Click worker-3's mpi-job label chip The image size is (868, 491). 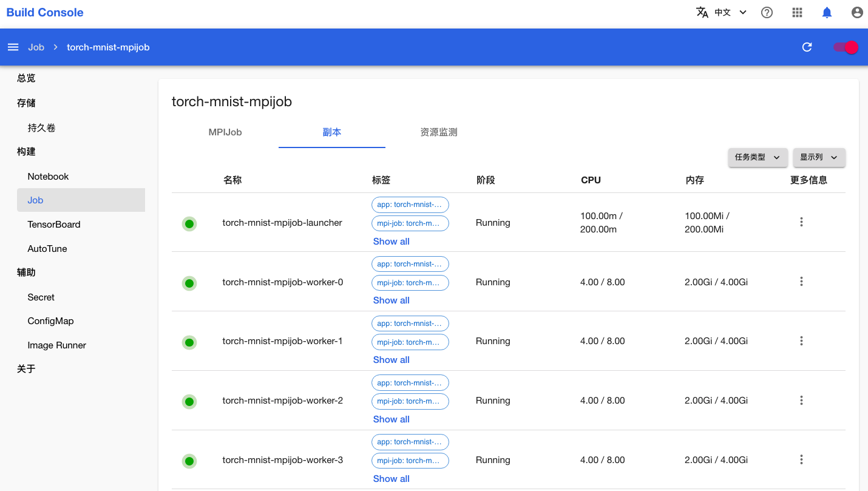[x=410, y=461]
